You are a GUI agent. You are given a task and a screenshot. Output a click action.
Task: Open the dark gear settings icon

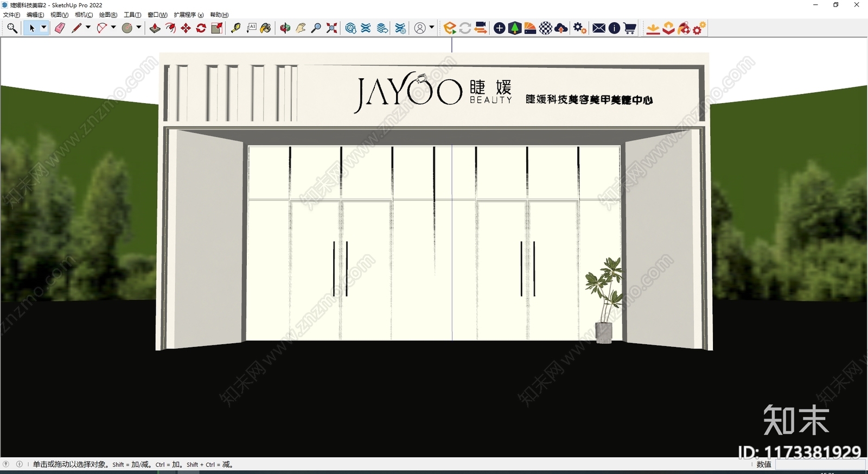coord(580,28)
